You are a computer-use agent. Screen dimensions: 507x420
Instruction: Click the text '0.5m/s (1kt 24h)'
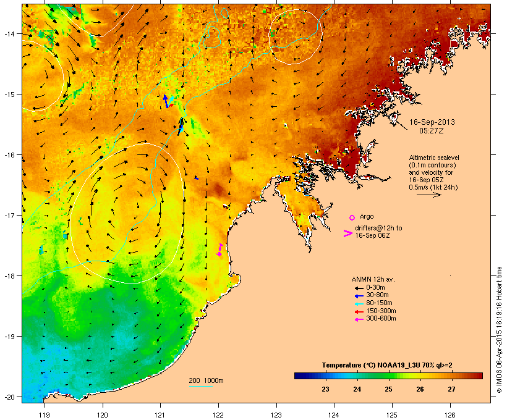[433, 187]
